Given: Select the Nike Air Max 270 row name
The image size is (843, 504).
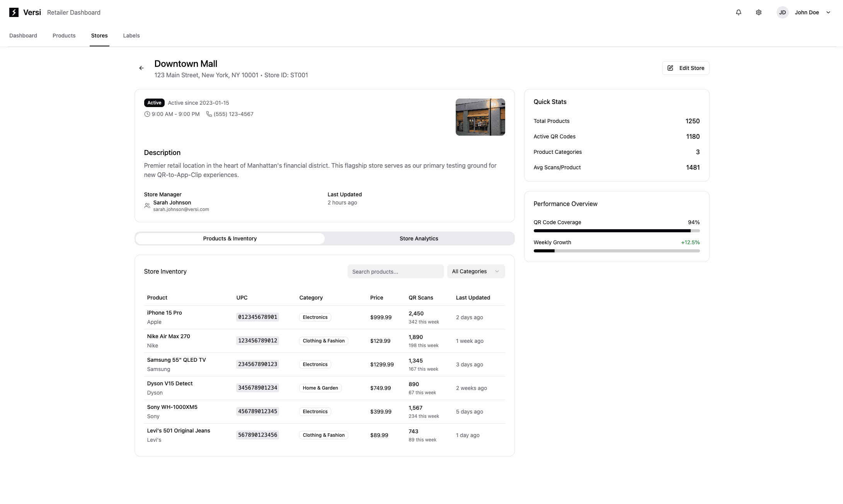Looking at the screenshot, I should click(169, 336).
